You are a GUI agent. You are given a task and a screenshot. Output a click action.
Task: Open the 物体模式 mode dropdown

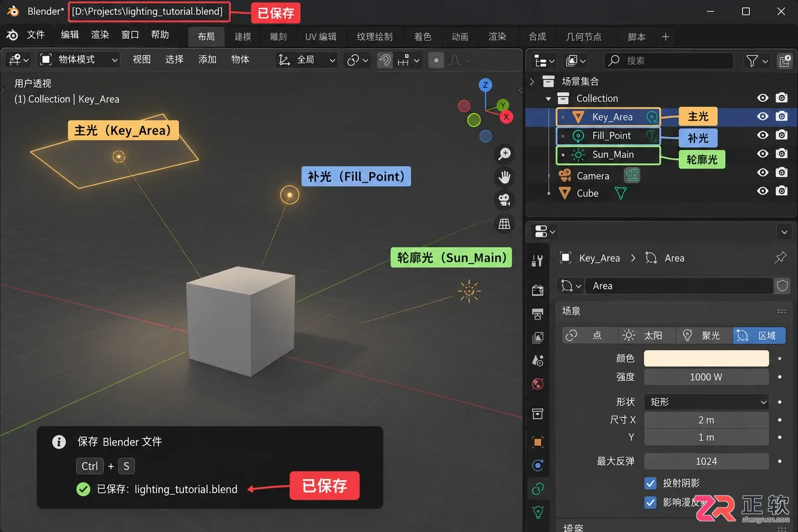pyautogui.click(x=79, y=60)
